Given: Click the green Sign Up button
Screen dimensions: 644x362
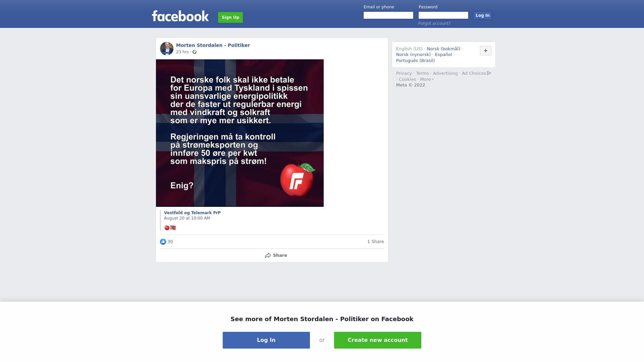Looking at the screenshot, I should 230,17.
